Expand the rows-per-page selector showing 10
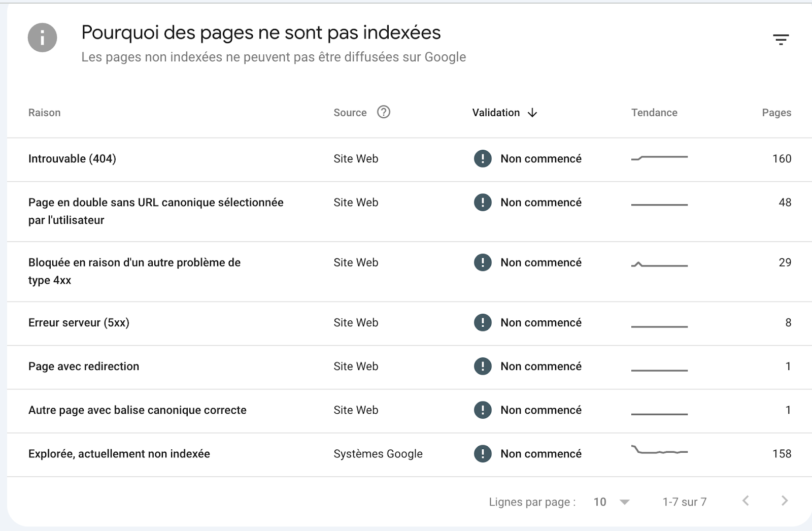Screen dimensions: 812x531 [609, 502]
